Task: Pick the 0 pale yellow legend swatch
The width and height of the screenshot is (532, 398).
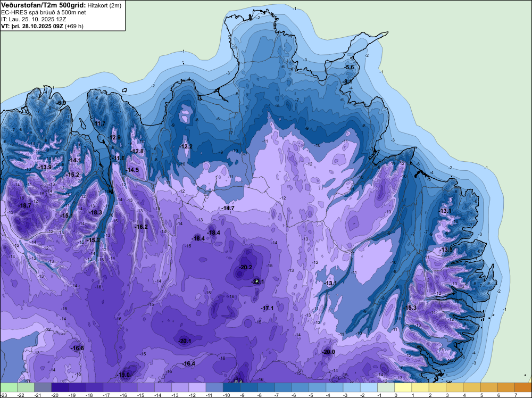Action: click(403, 387)
